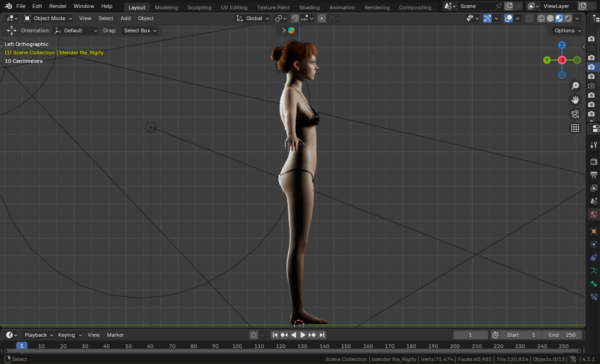The height and width of the screenshot is (364, 600).
Task: Open the World properties tab
Action: 594,214
